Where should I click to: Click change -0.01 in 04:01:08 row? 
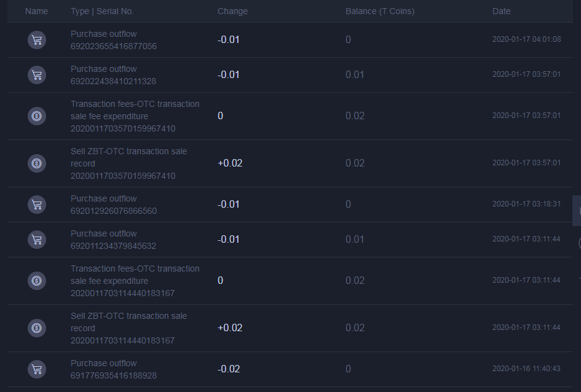point(229,39)
